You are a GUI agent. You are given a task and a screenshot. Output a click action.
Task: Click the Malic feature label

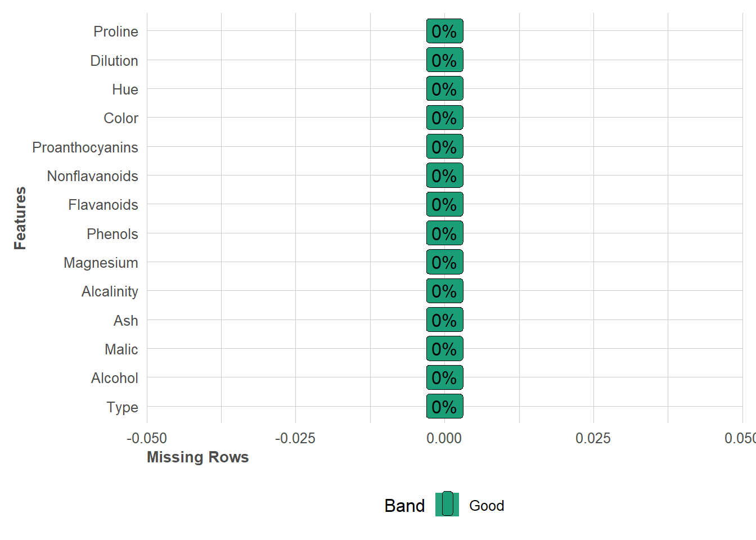tap(121, 349)
